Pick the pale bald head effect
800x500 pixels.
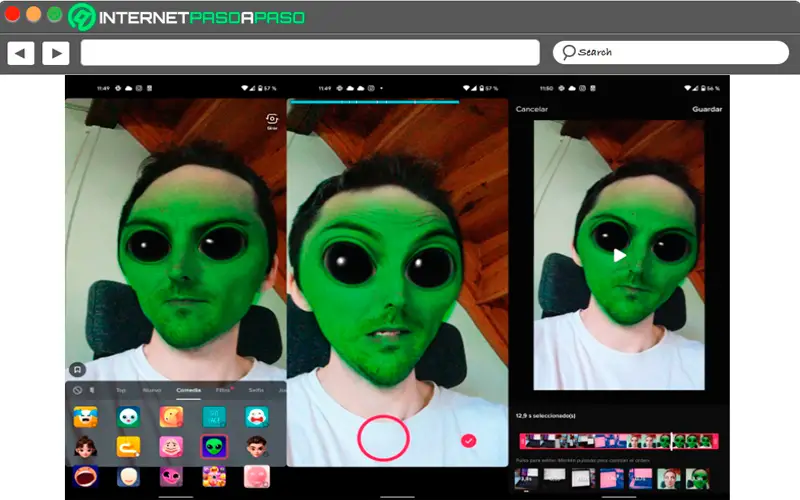point(128,477)
